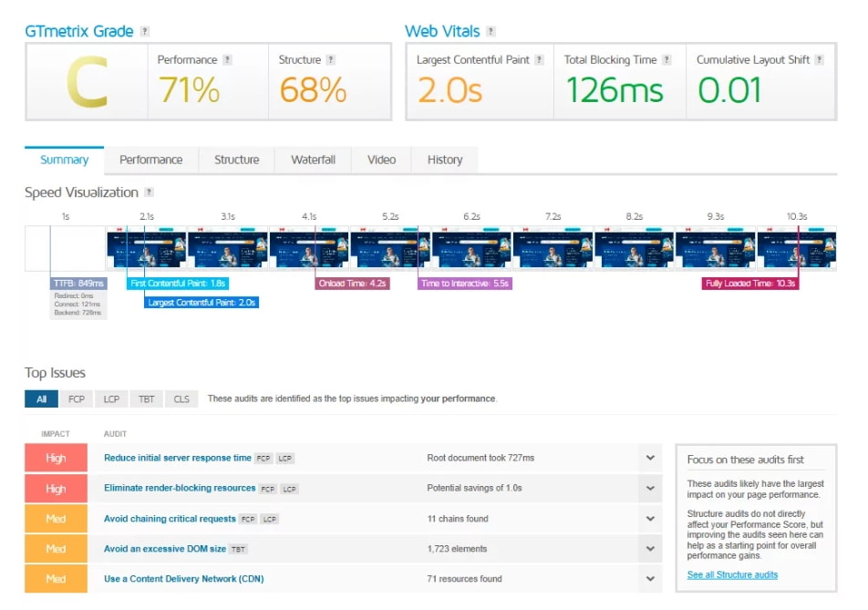Open the History tab
This screenshot has height=610, width=868.
click(x=445, y=160)
